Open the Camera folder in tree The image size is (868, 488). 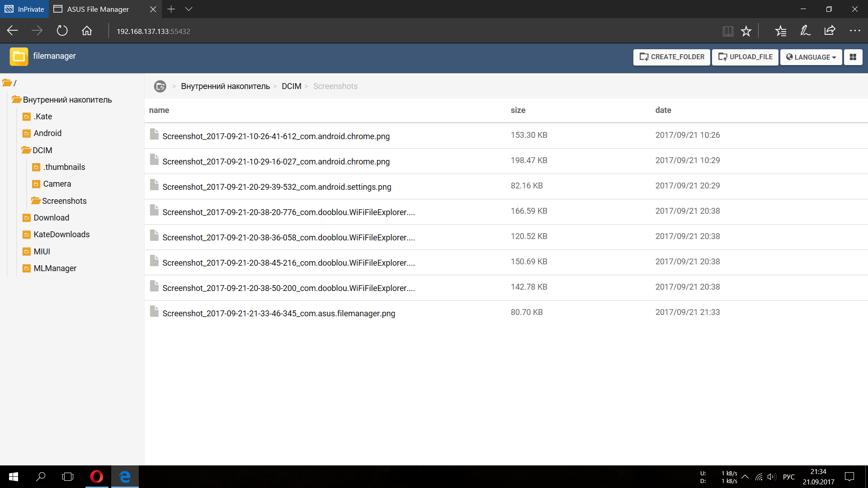52,184
